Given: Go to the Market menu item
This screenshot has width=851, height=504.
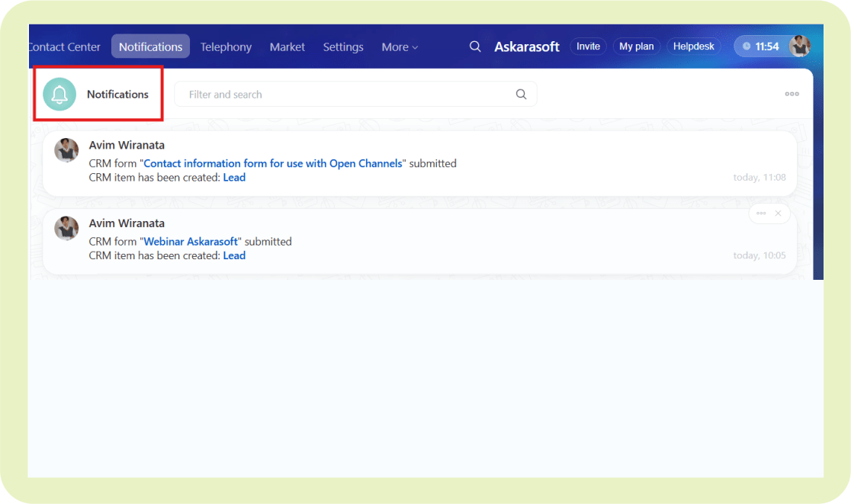Looking at the screenshot, I should coord(287,47).
